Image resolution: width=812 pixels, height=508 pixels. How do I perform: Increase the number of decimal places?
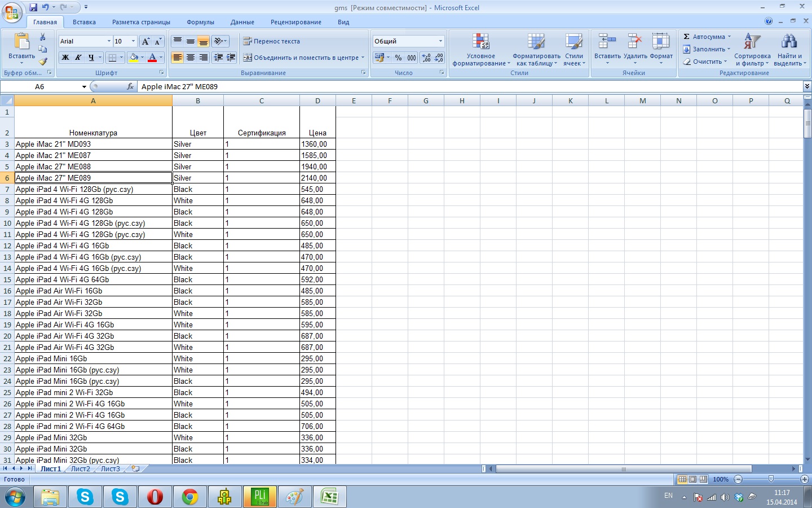(x=426, y=58)
